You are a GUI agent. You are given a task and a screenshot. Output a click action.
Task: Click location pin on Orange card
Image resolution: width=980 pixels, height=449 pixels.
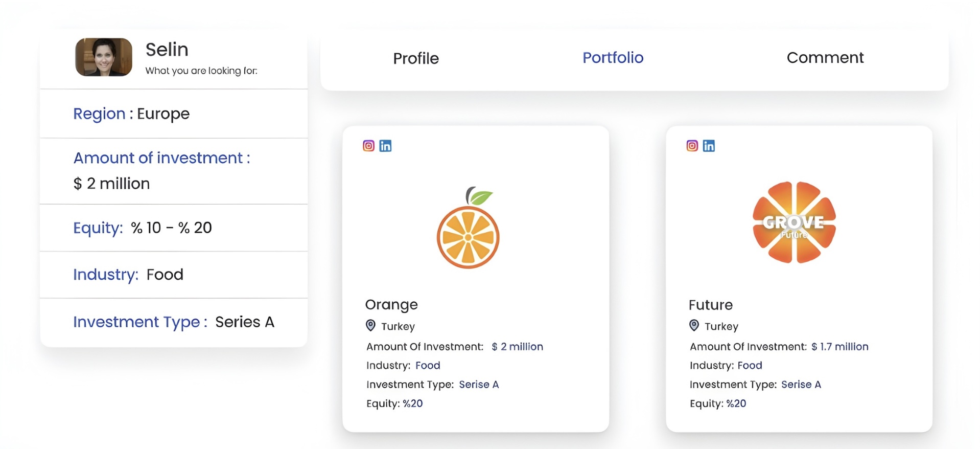[370, 326]
